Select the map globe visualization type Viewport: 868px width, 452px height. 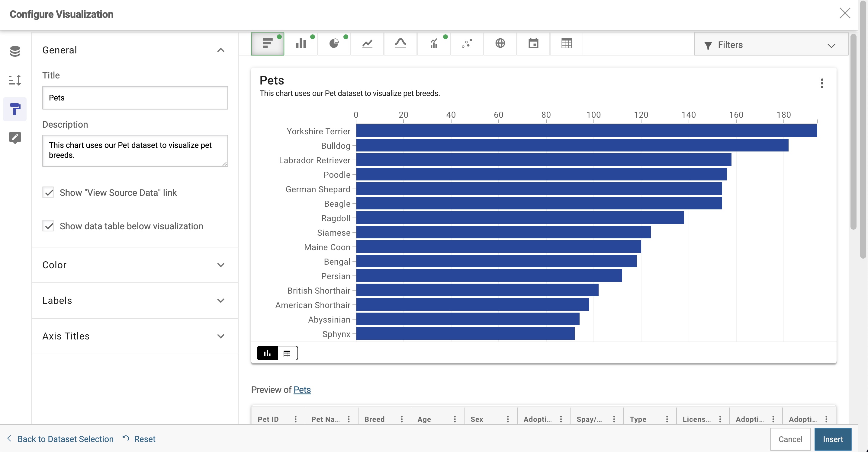pyautogui.click(x=500, y=44)
